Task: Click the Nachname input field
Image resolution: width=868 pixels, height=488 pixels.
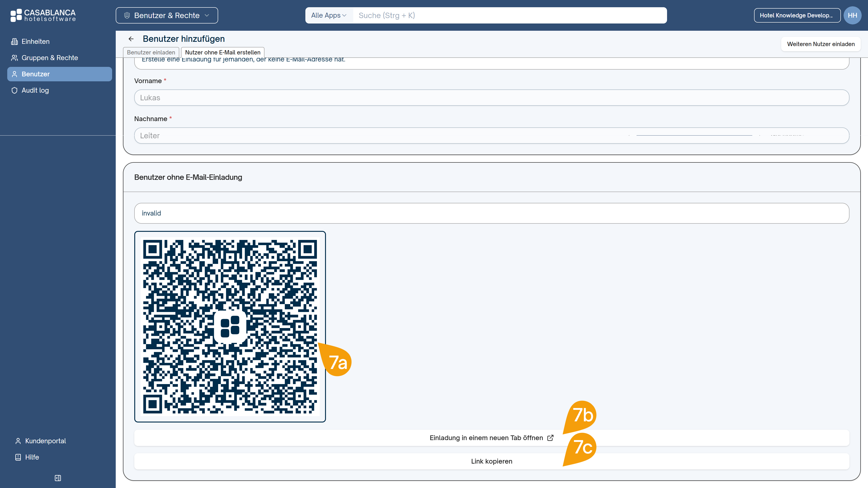Action: pyautogui.click(x=492, y=136)
